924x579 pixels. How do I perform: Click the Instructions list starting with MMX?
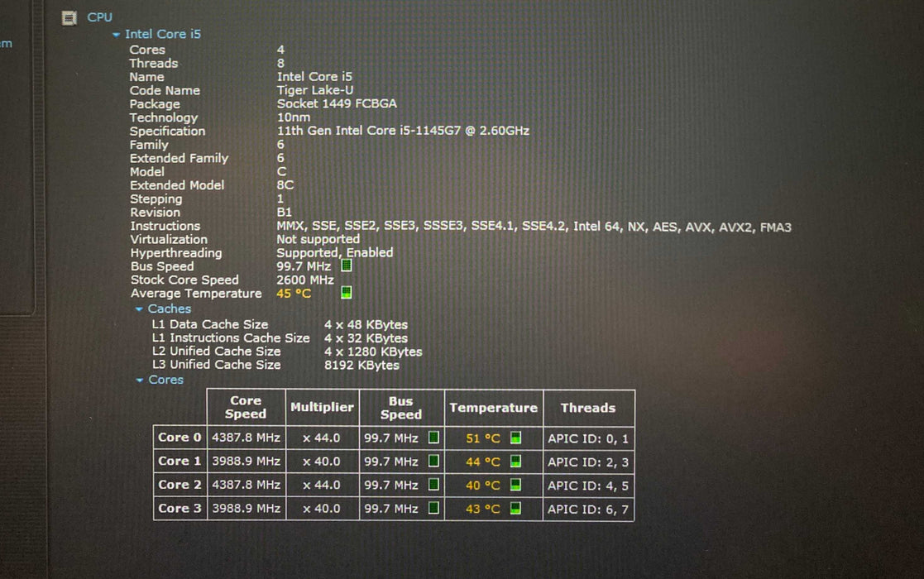pyautogui.click(x=534, y=227)
